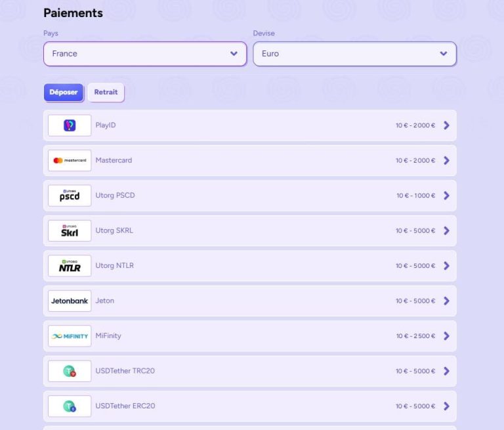Viewport: 504px width, 430px height.
Task: Expand the Jeton row arrow
Action: pyautogui.click(x=446, y=301)
